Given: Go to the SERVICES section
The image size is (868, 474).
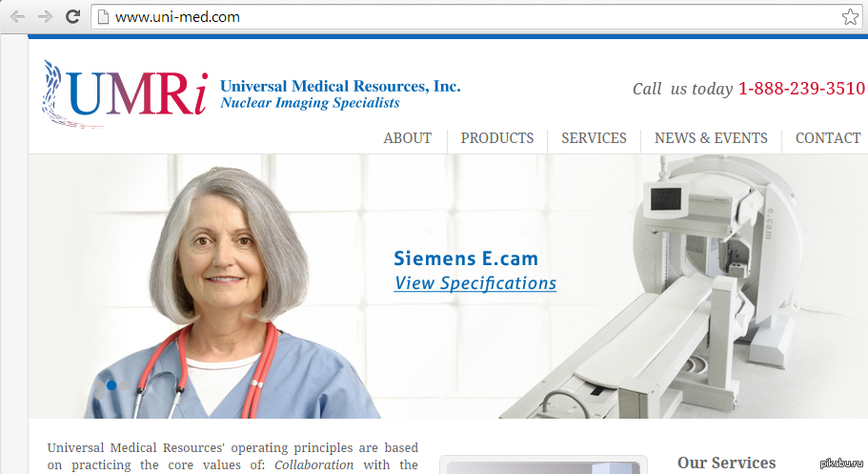Looking at the screenshot, I should [594, 138].
